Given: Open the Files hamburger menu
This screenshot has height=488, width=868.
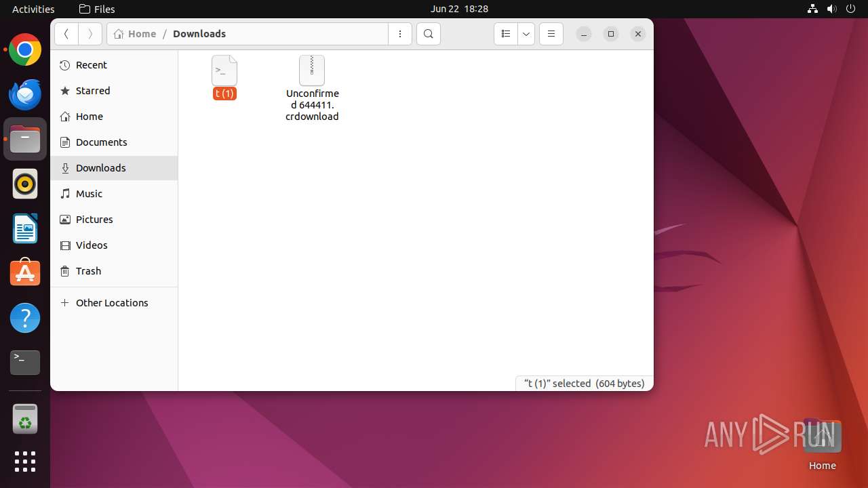Looking at the screenshot, I should click(x=551, y=34).
